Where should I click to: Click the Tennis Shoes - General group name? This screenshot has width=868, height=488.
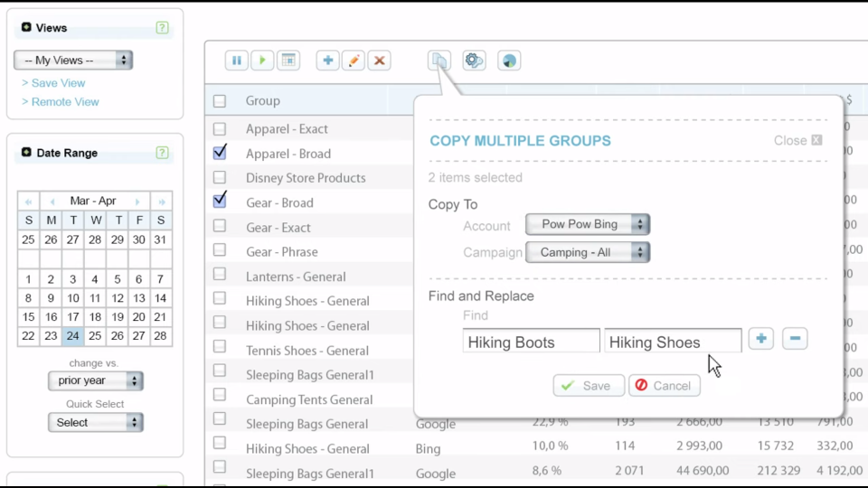(307, 351)
